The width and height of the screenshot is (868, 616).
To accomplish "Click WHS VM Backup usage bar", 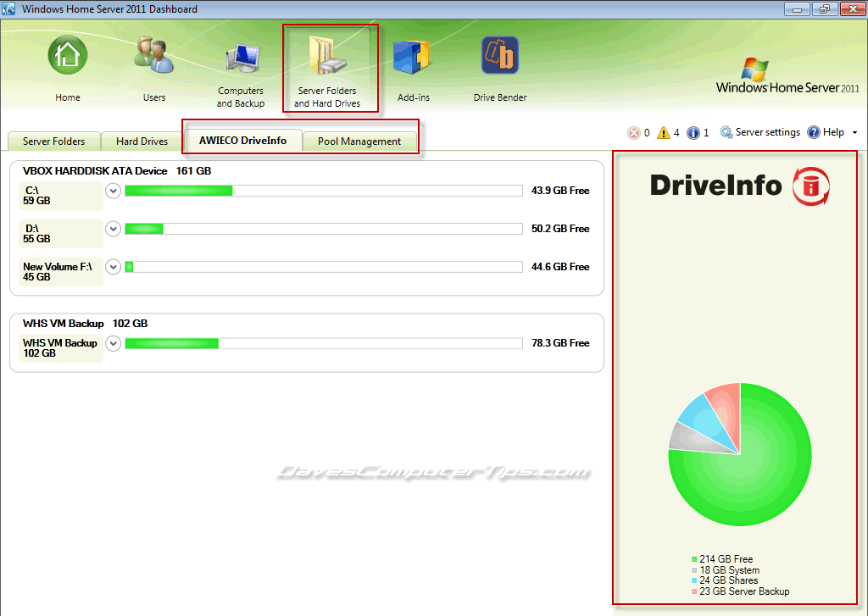I will click(324, 344).
